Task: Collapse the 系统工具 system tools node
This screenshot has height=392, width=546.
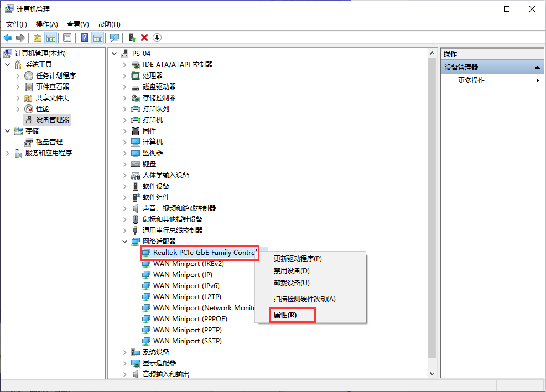Action: click(8, 64)
